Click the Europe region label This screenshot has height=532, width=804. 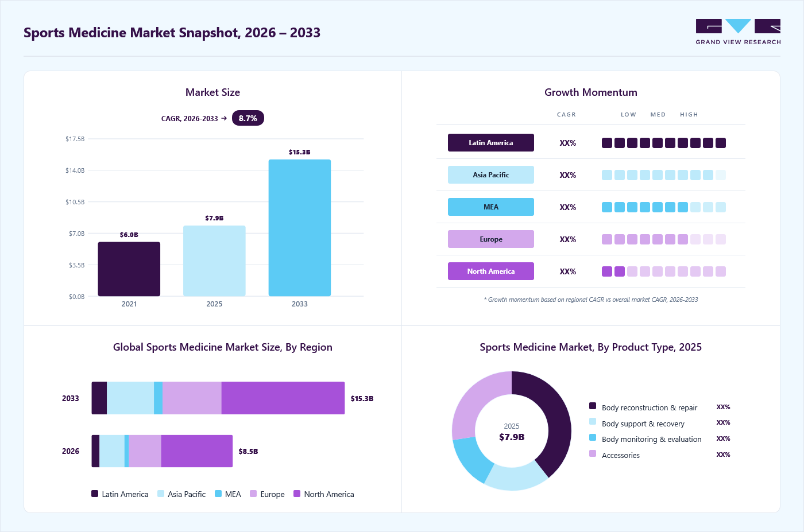pyautogui.click(x=491, y=239)
